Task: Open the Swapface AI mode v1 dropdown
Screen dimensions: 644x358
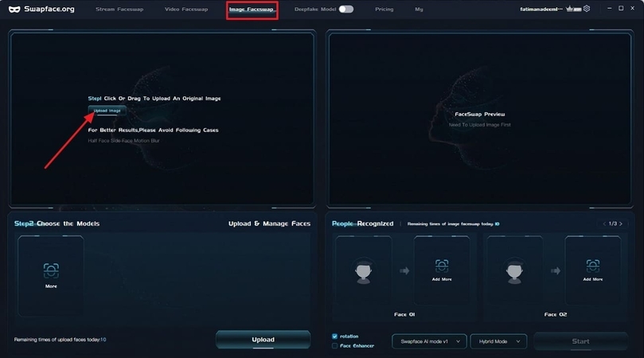Action: coord(429,341)
